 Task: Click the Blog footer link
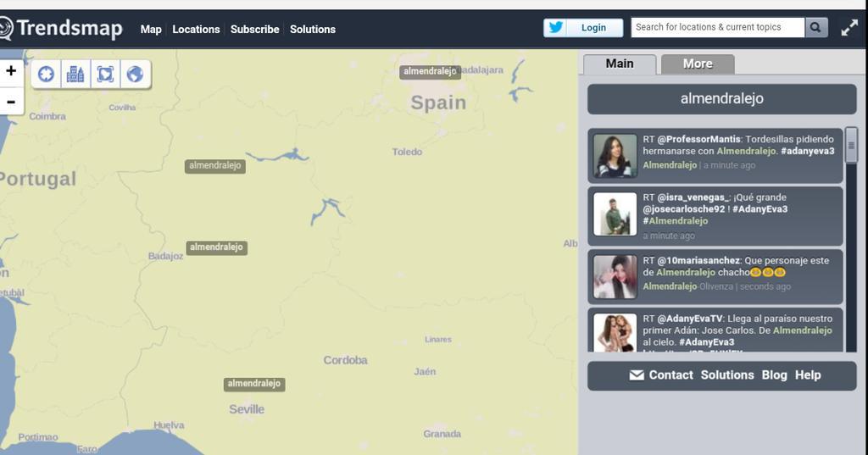775,375
